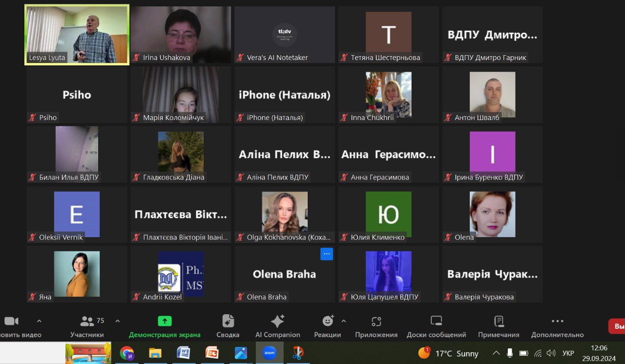Select Марія Коломійчук video tile
Screen dimensions: 625x364
(x=181, y=95)
